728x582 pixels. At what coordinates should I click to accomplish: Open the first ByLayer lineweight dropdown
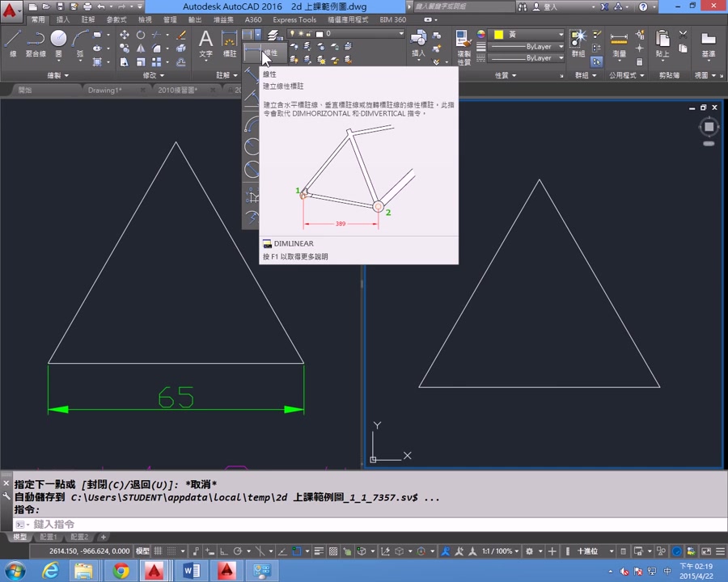(x=527, y=46)
